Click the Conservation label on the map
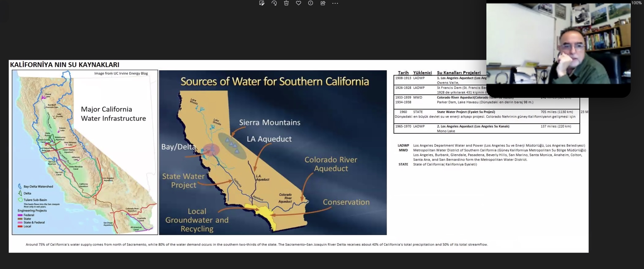 [x=346, y=202]
